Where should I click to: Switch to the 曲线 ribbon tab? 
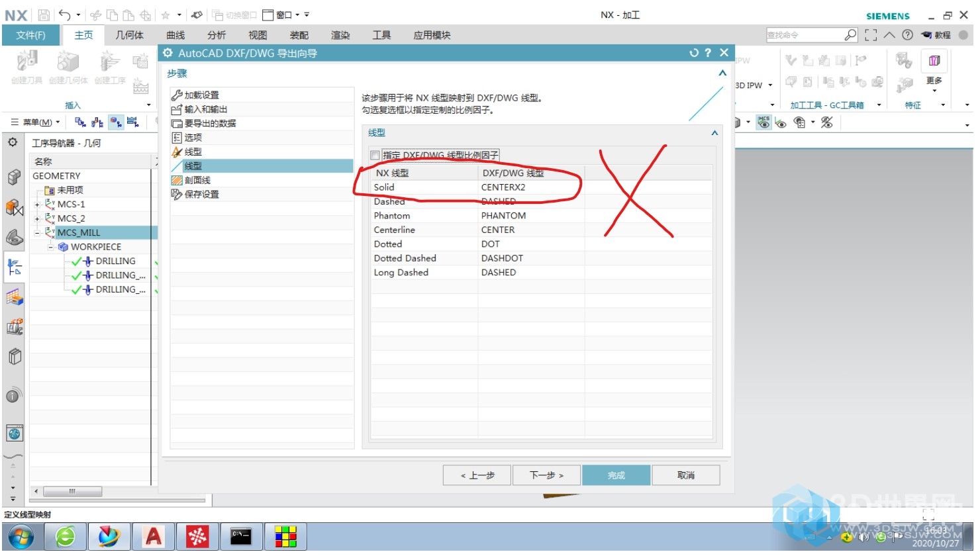point(175,35)
